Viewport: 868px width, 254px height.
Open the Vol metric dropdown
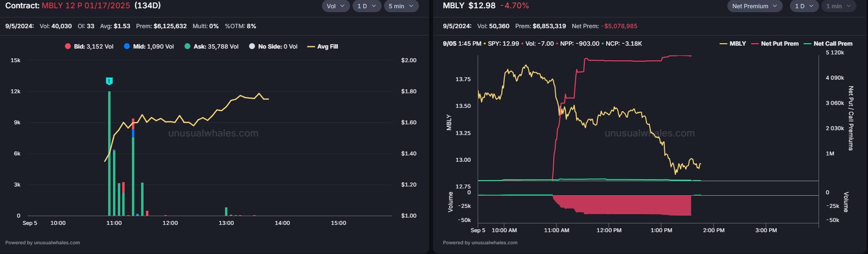pos(336,6)
